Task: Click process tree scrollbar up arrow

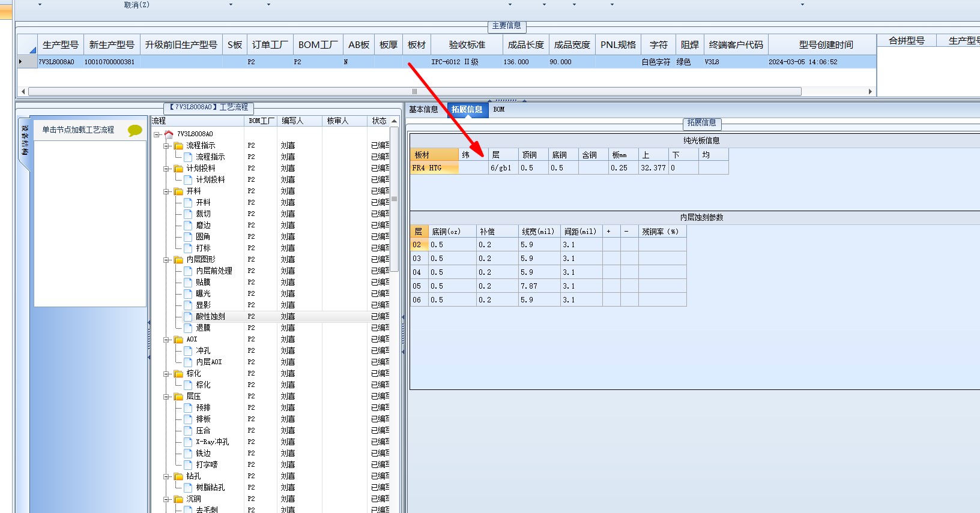Action: point(395,121)
